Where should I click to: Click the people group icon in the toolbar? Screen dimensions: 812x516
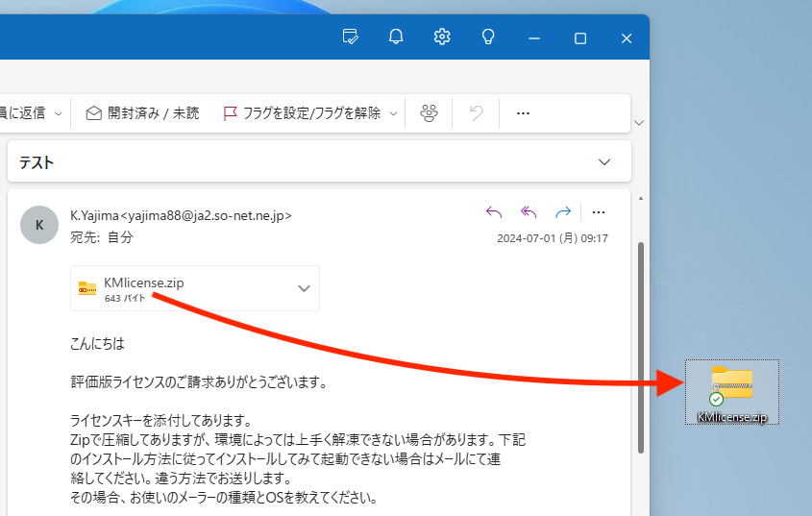[429, 113]
